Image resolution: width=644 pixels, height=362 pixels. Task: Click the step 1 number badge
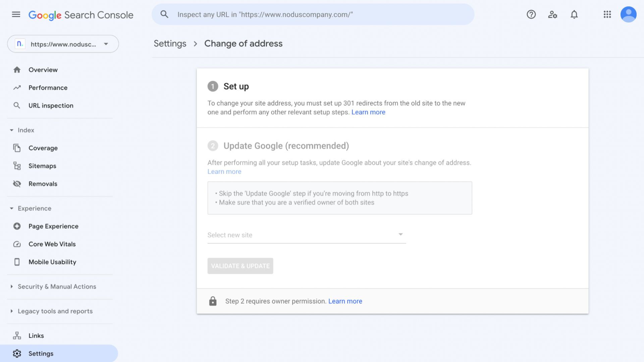pos(213,86)
